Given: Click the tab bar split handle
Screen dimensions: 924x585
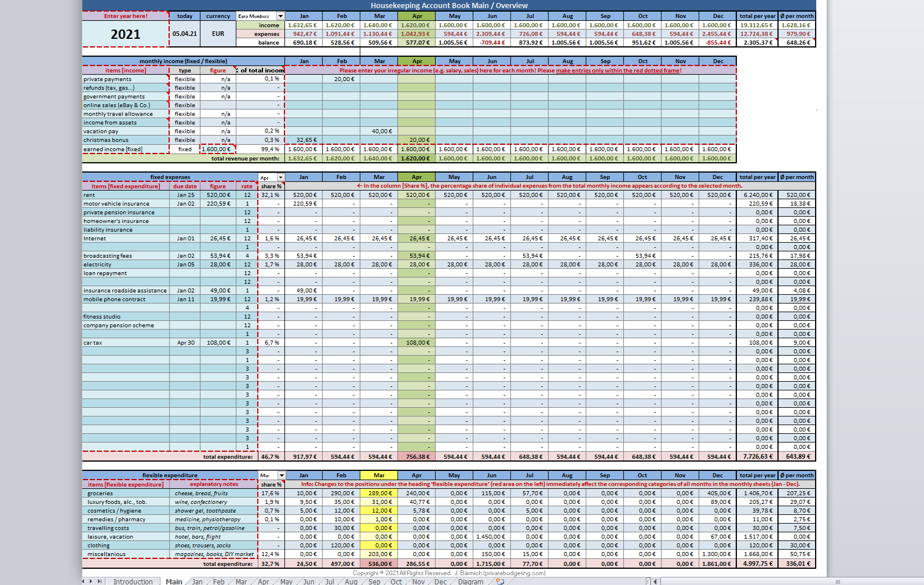Looking at the screenshot, I should [648, 582].
